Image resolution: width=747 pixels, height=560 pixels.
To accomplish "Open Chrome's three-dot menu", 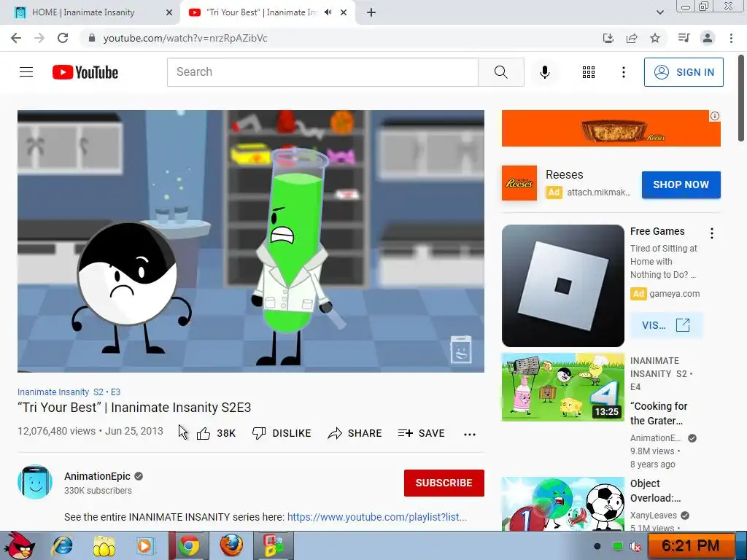I will coord(731,38).
